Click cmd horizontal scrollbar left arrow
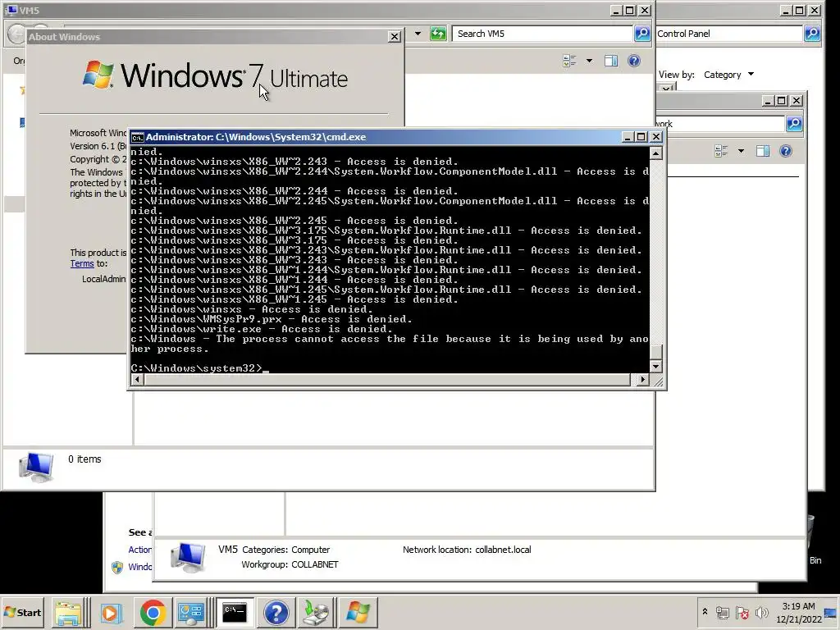840x630 pixels. [x=137, y=380]
